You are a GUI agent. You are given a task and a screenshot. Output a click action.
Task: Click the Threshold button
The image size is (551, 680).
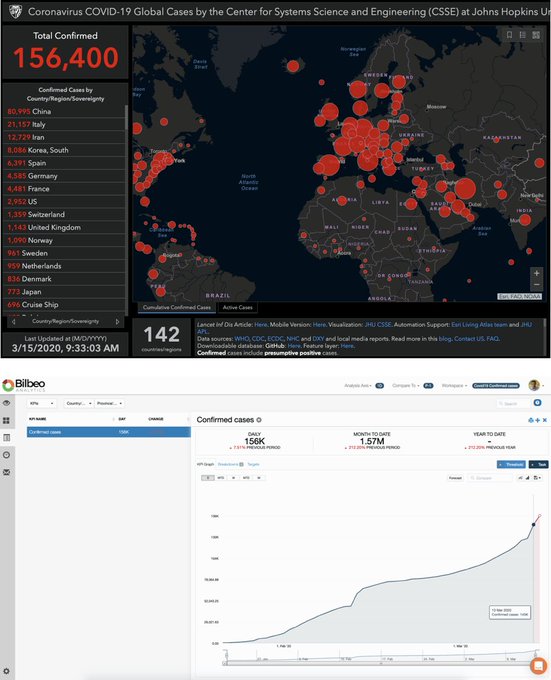pyautogui.click(x=511, y=464)
